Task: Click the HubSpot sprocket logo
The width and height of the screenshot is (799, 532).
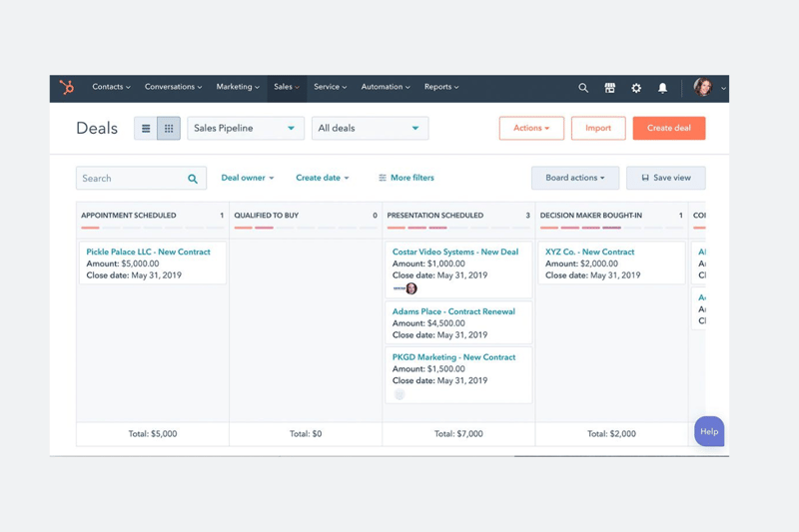Action: (x=67, y=87)
